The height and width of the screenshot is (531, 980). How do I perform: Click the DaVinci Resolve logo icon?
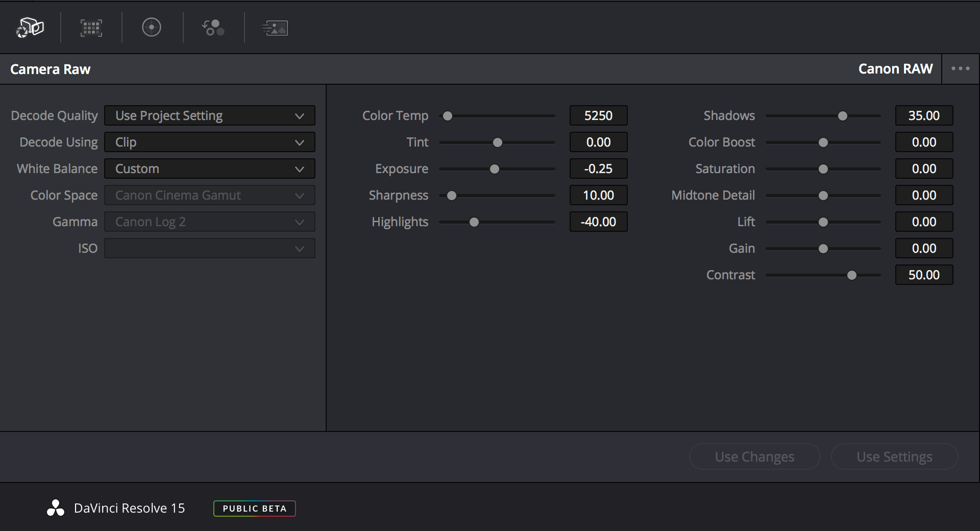tap(56, 508)
